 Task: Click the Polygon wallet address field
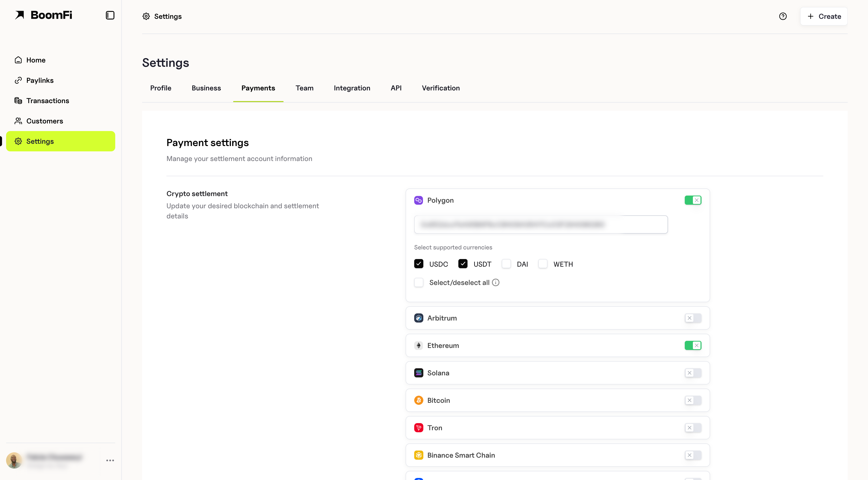tap(541, 225)
